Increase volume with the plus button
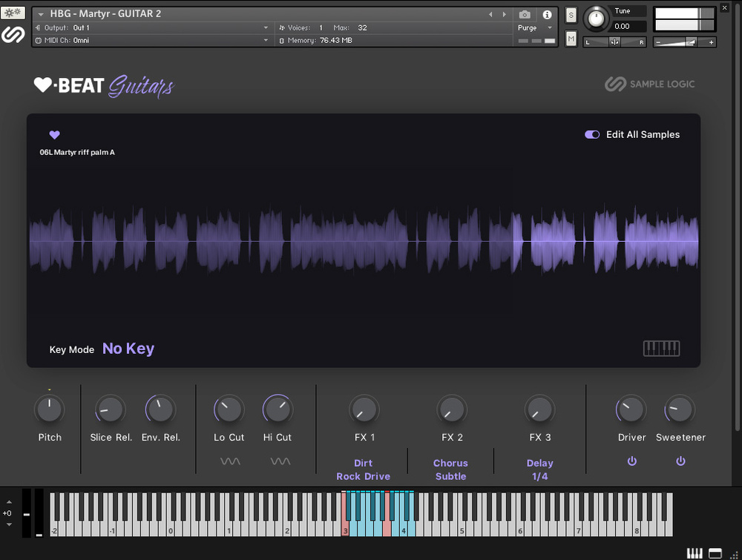Image resolution: width=742 pixels, height=560 pixels. pyautogui.click(x=711, y=42)
